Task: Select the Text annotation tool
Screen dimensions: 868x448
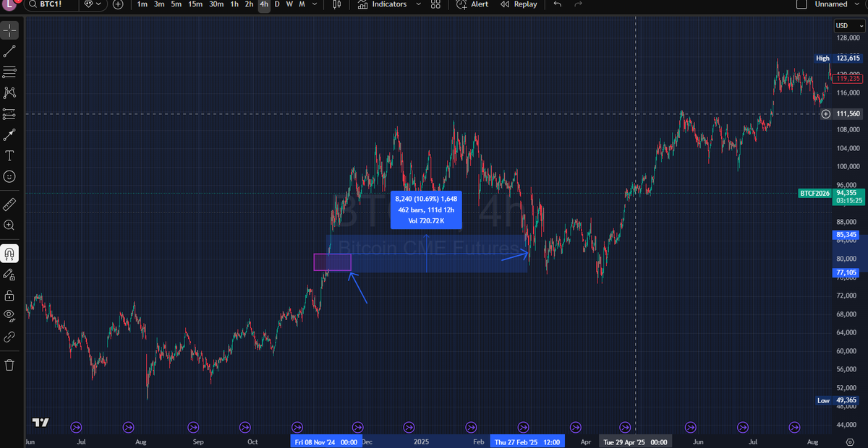Action: [9, 155]
